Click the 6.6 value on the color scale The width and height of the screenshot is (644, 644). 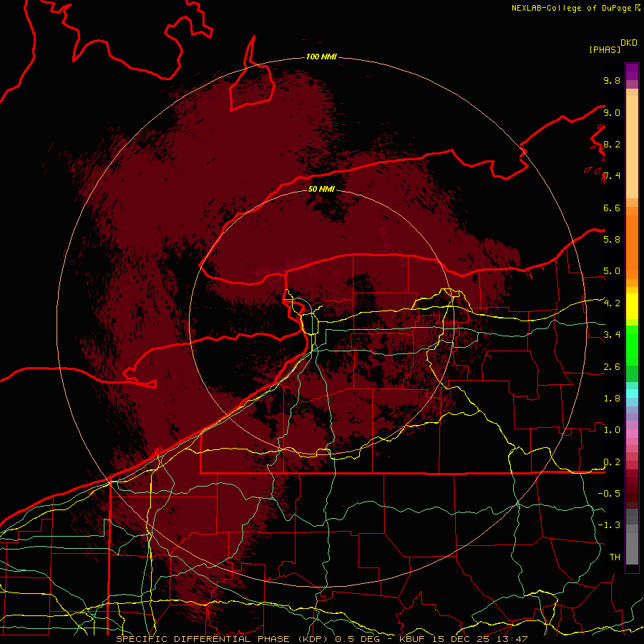tap(612, 208)
